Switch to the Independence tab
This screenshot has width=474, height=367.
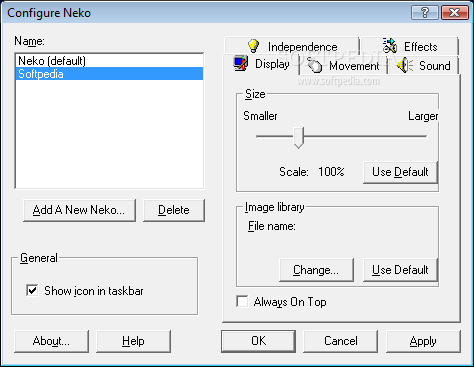click(292, 46)
